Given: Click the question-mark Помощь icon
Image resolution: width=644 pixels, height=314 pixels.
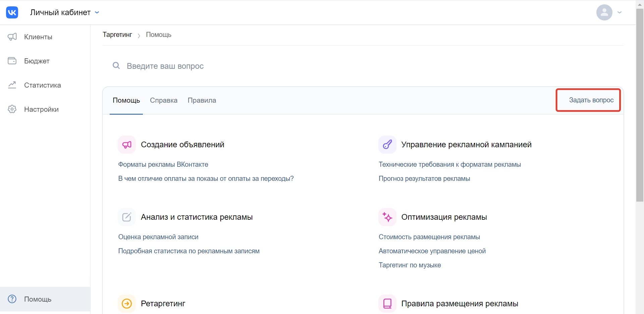Looking at the screenshot, I should tap(12, 299).
